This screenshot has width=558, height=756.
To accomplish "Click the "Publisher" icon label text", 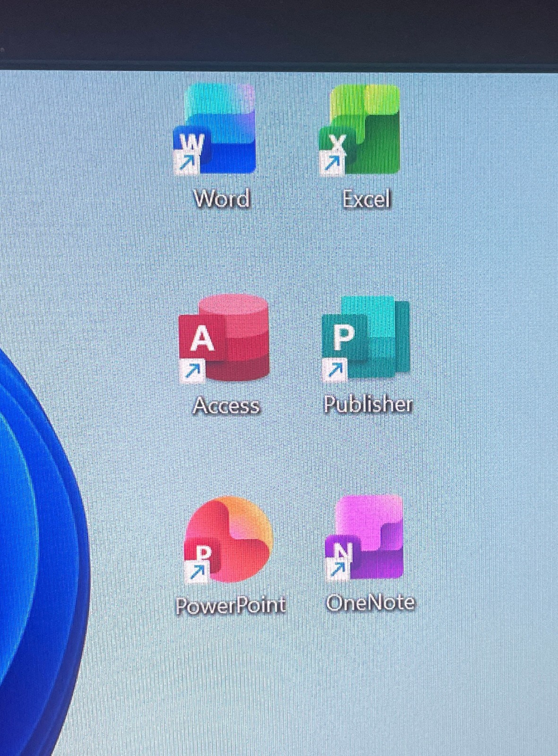I will 368,404.
